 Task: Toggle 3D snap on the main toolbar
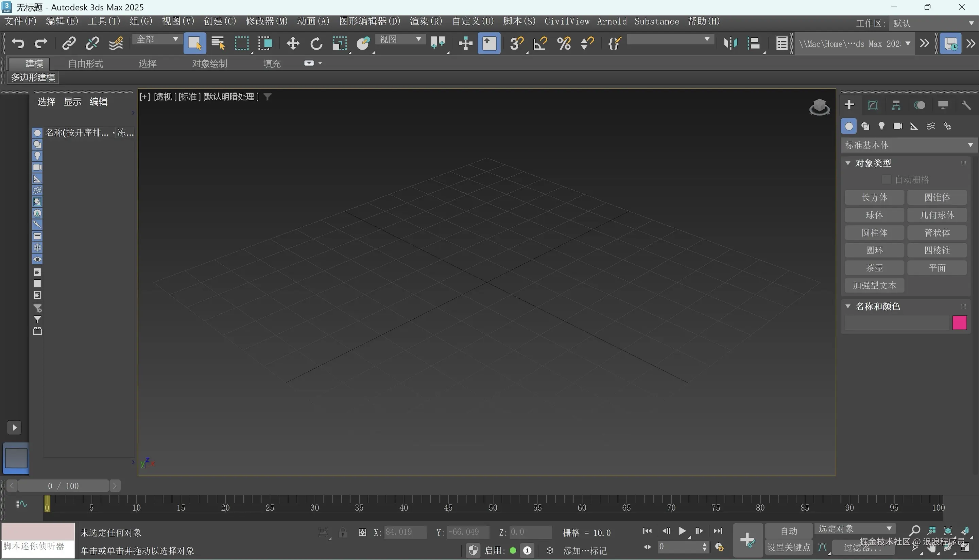click(516, 43)
